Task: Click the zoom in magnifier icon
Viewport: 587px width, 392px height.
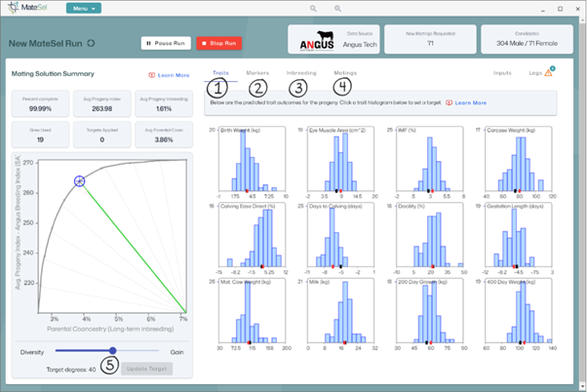Action: click(x=337, y=8)
